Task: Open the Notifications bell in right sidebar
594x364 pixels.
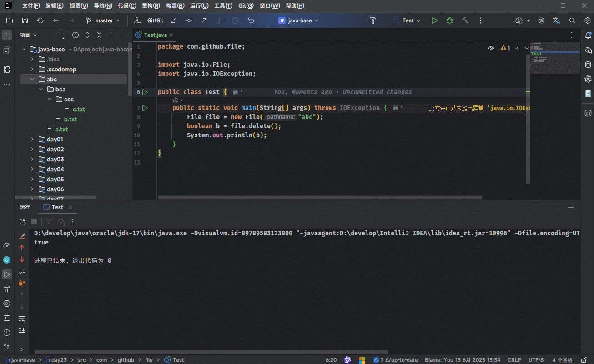Action: click(x=588, y=35)
